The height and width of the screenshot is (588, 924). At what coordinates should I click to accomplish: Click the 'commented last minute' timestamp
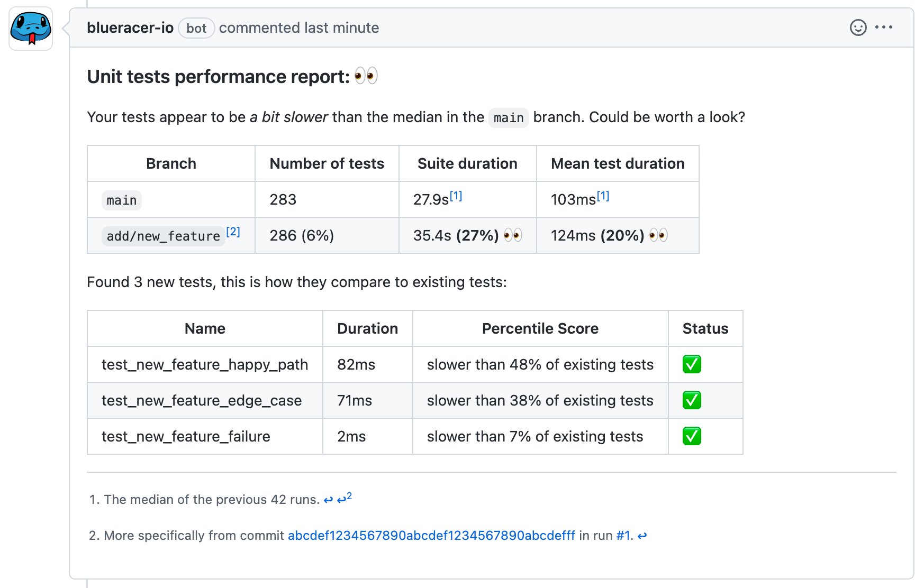click(x=299, y=28)
